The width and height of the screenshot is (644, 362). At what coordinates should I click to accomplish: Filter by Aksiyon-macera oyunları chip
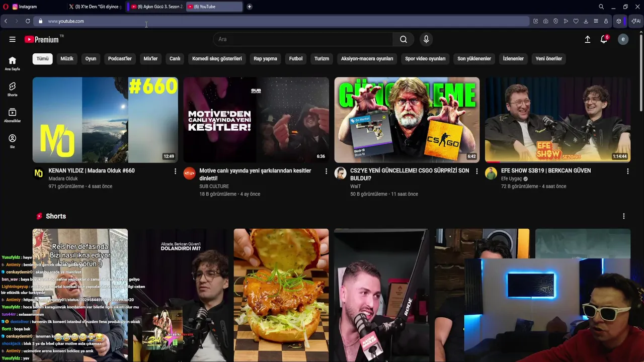pos(367,59)
